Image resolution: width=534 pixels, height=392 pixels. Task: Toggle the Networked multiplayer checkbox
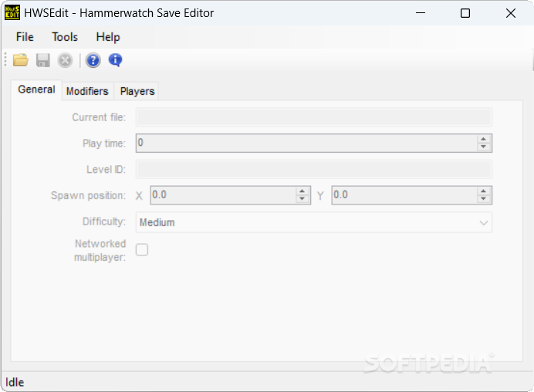(x=142, y=250)
